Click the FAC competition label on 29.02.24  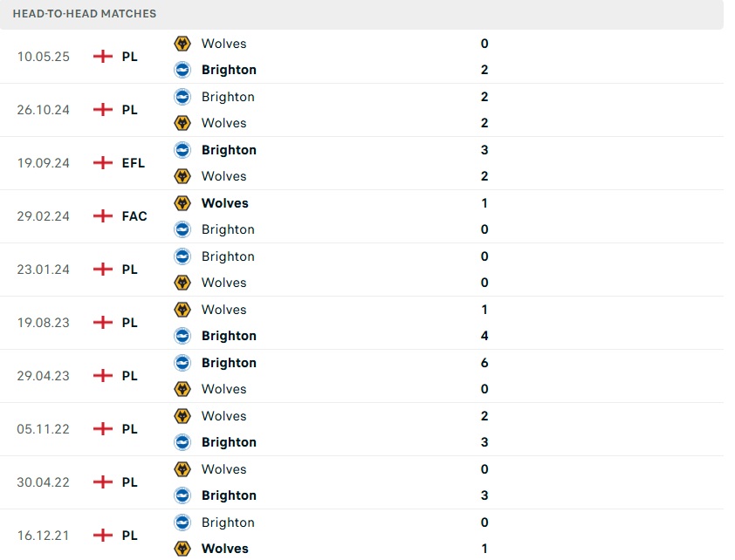134,216
